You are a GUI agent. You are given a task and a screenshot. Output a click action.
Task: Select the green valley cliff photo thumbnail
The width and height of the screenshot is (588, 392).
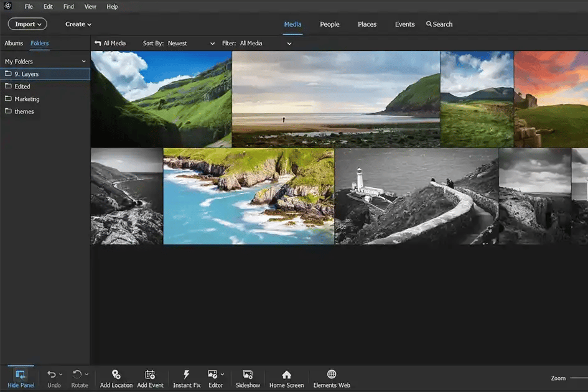pyautogui.click(x=161, y=99)
